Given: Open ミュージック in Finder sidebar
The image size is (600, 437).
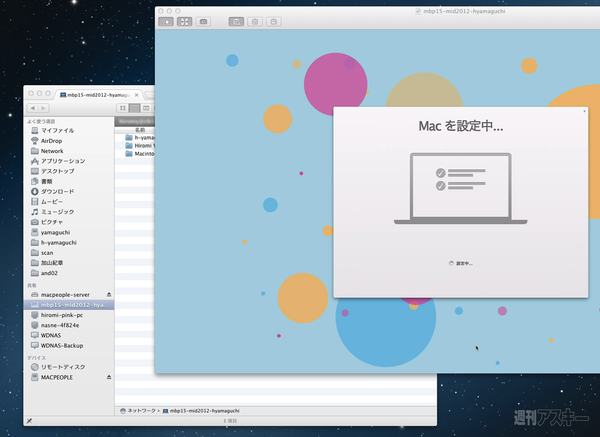Looking at the screenshot, I should point(57,212).
